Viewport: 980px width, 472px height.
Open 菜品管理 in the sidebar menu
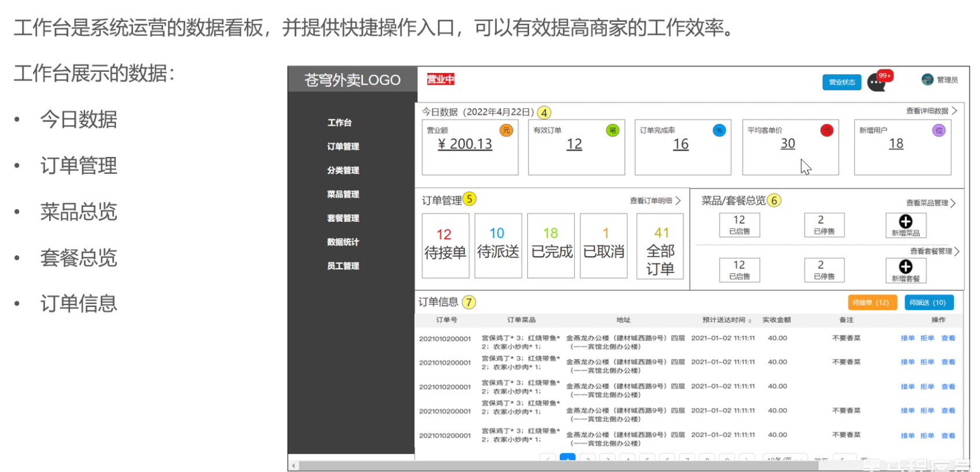tap(343, 194)
